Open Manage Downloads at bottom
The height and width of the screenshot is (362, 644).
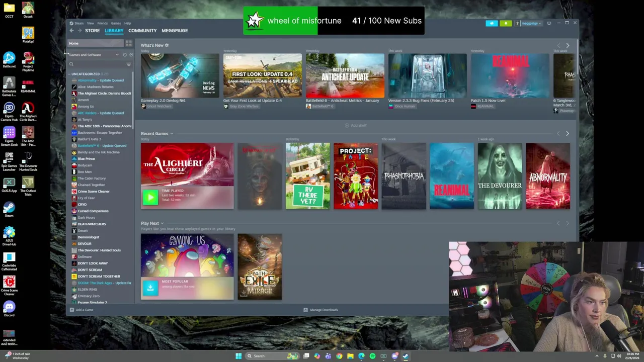[x=320, y=310]
